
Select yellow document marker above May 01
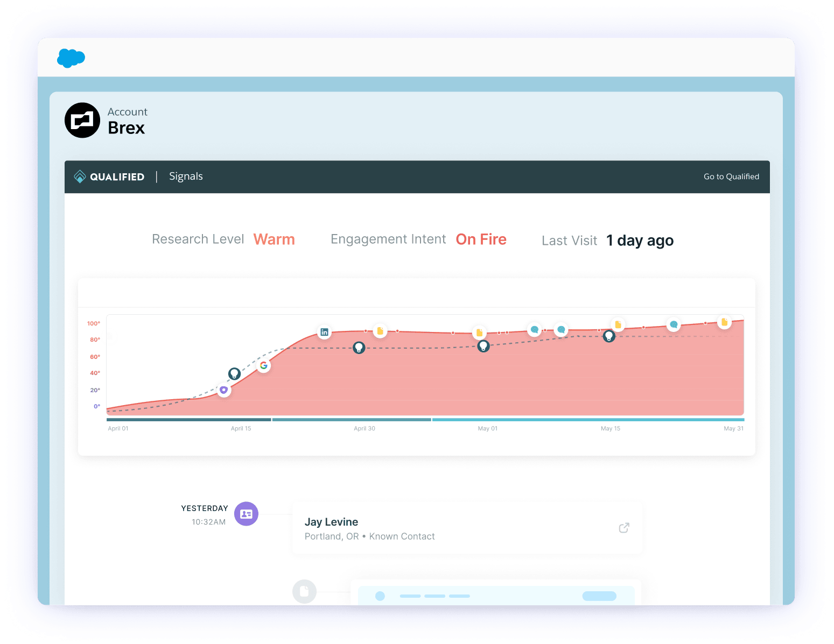(x=479, y=332)
